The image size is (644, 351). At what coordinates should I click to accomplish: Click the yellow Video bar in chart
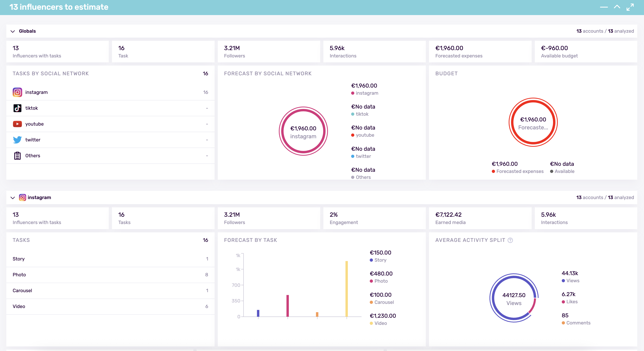pyautogui.click(x=347, y=289)
